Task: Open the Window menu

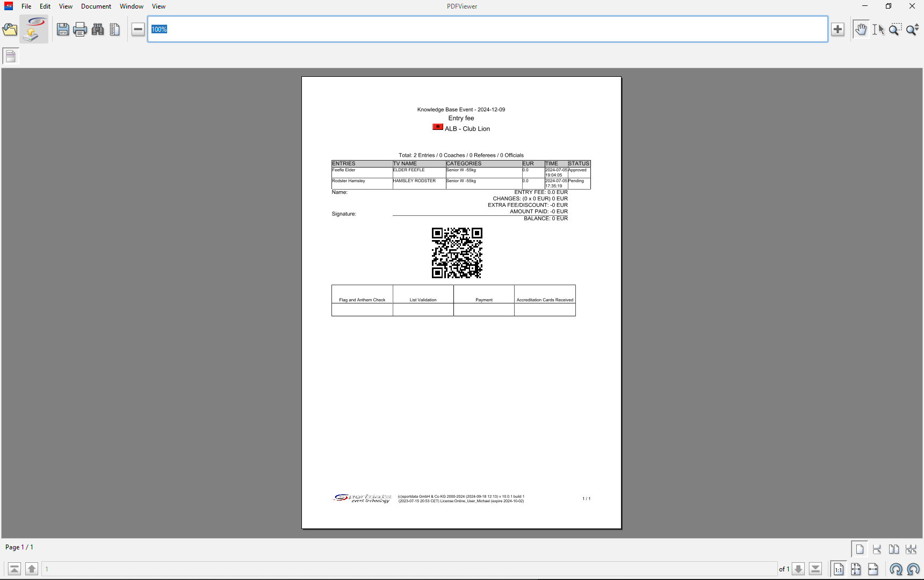Action: click(132, 6)
